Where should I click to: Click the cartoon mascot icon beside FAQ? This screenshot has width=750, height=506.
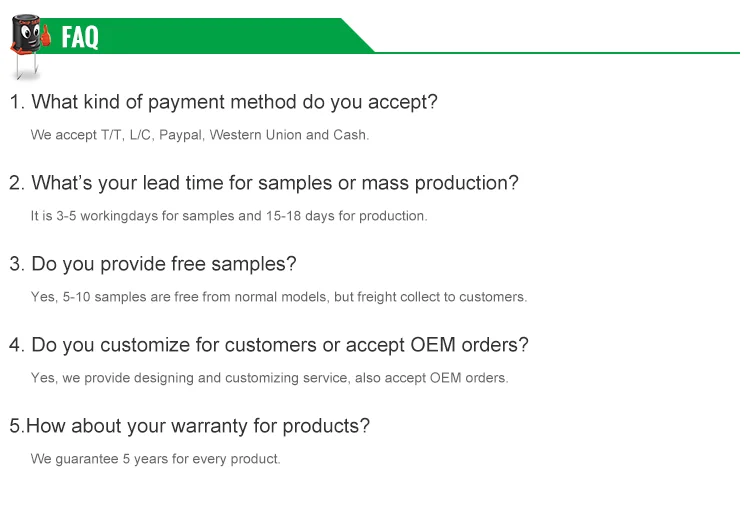pyautogui.click(x=28, y=42)
